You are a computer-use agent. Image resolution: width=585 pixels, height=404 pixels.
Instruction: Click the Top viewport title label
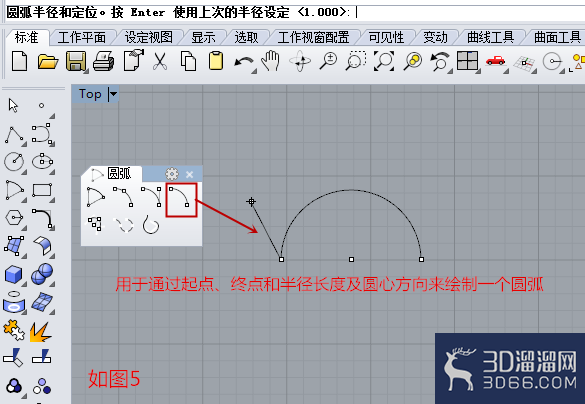tap(90, 94)
